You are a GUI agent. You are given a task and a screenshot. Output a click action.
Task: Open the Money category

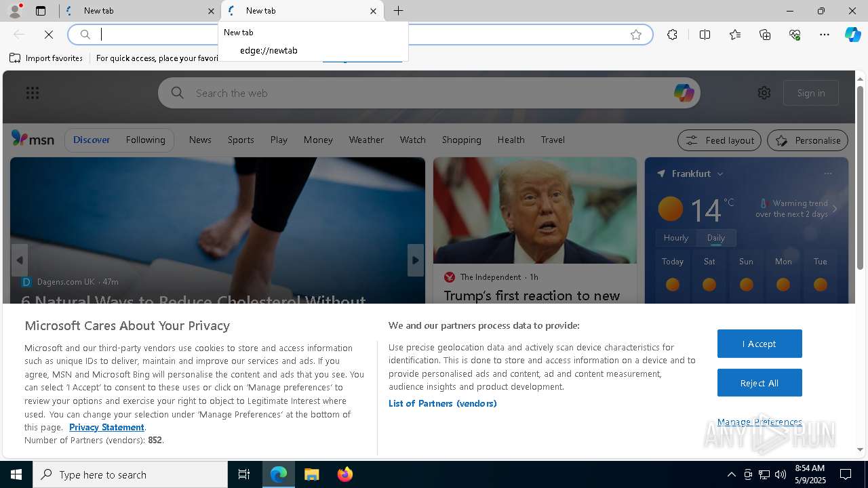(x=318, y=140)
